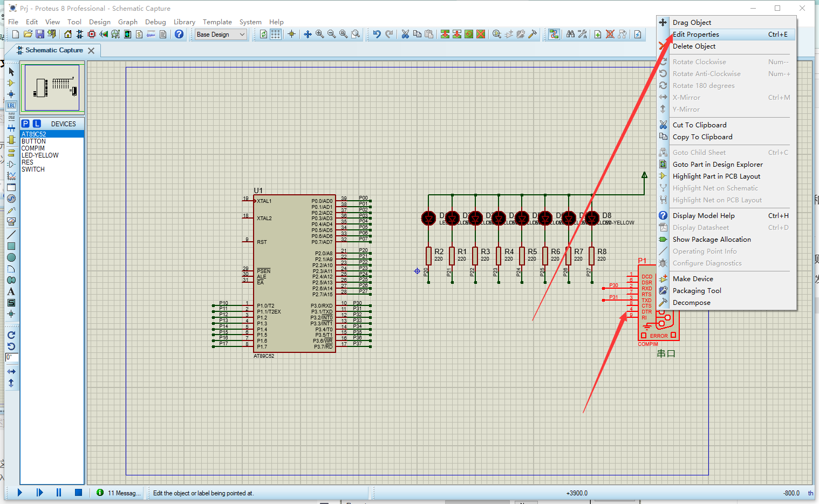The width and height of the screenshot is (819, 504).
Task: Select the 2D graphics text 'A' tool
Action: (11, 291)
